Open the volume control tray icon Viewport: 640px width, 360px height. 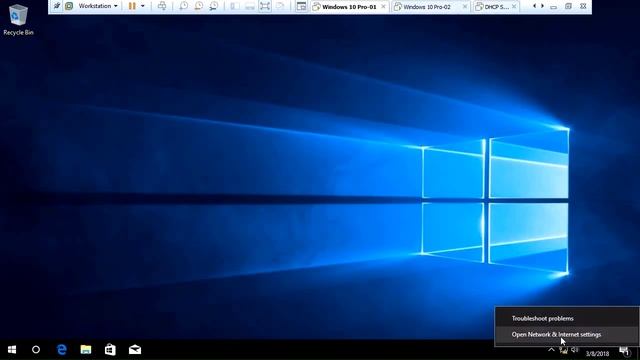(575, 350)
